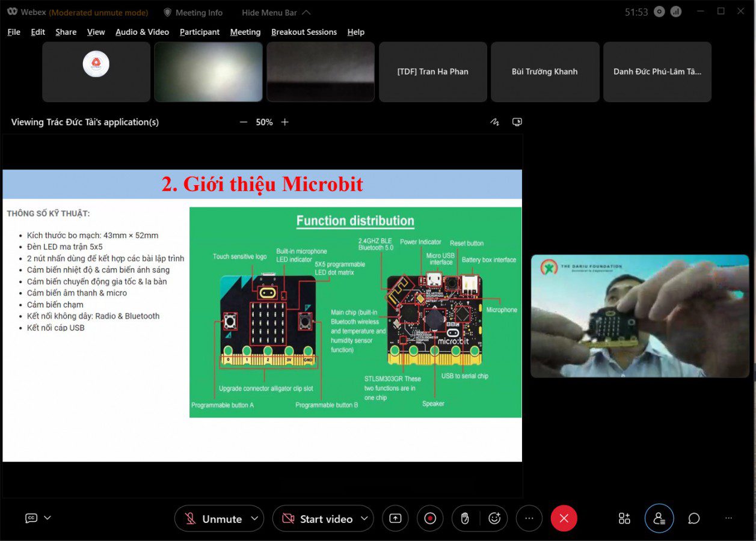Zoom in shared content with plus button
This screenshot has width=756, height=541.
pyautogui.click(x=285, y=122)
